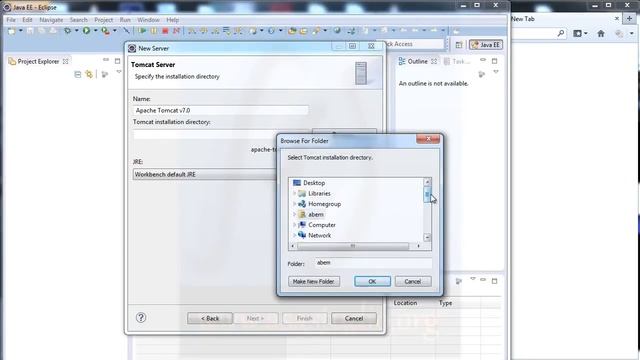Open the File menu

[x=11, y=20]
